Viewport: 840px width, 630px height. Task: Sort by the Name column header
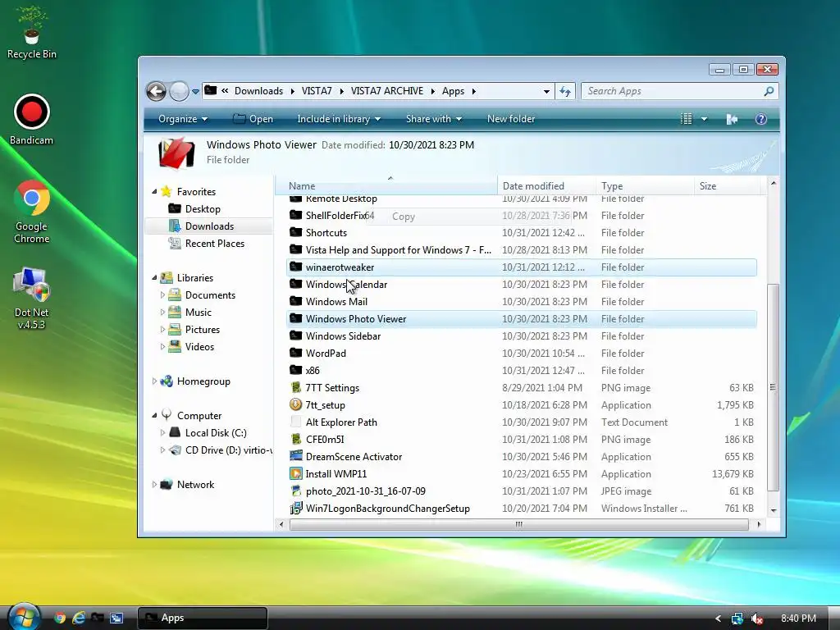coord(386,186)
